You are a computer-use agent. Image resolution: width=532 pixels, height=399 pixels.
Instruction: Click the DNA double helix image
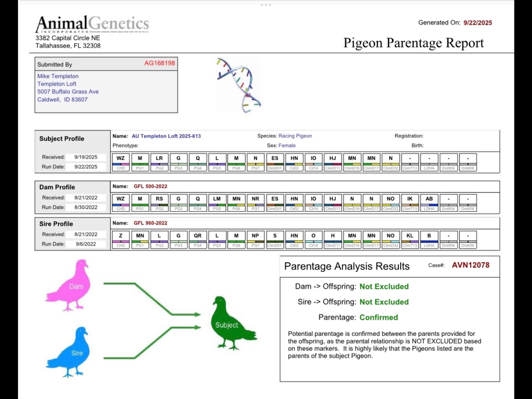(239, 85)
